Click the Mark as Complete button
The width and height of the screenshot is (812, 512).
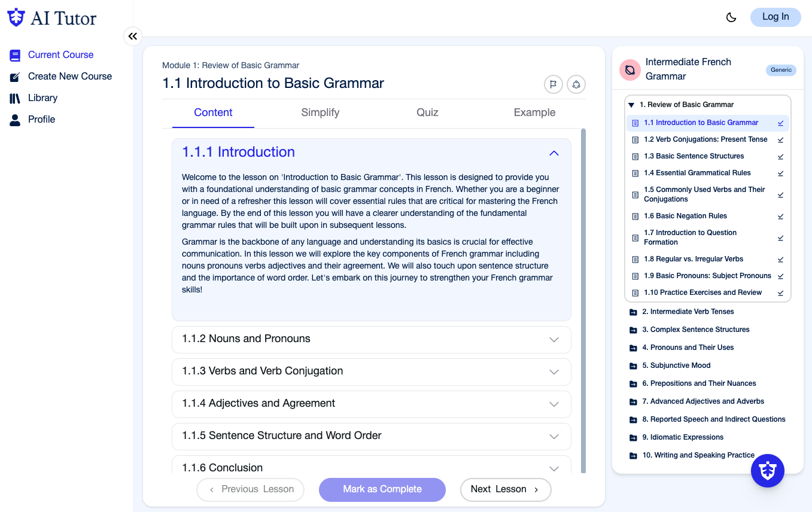(x=382, y=489)
